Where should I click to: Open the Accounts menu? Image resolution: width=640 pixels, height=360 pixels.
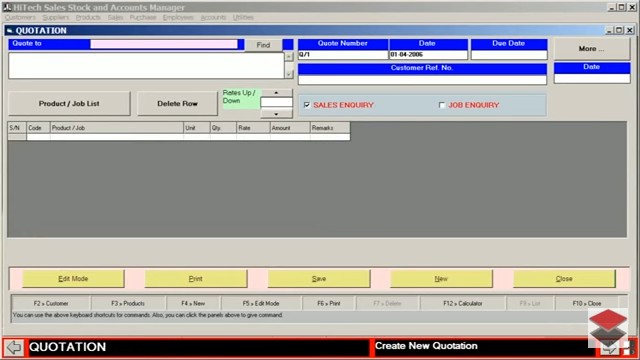(x=213, y=18)
